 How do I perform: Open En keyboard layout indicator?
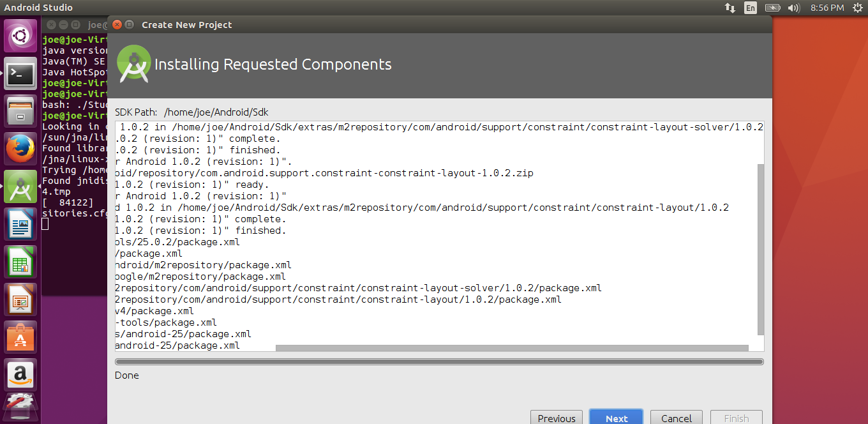click(751, 8)
